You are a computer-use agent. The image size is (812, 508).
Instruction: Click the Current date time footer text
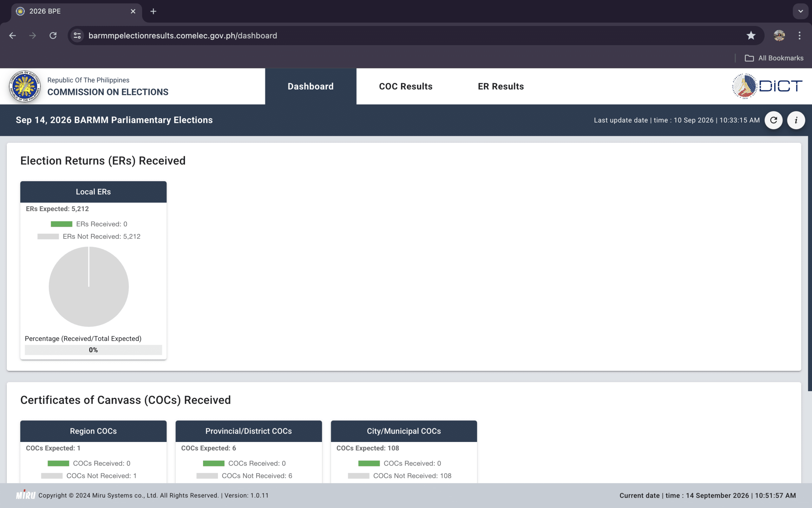coord(708,495)
